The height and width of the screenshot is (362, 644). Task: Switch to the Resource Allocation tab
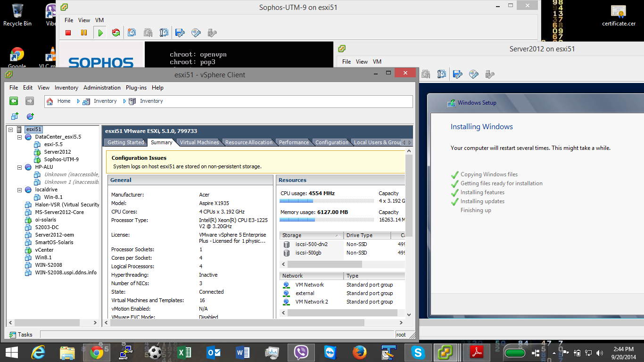249,142
